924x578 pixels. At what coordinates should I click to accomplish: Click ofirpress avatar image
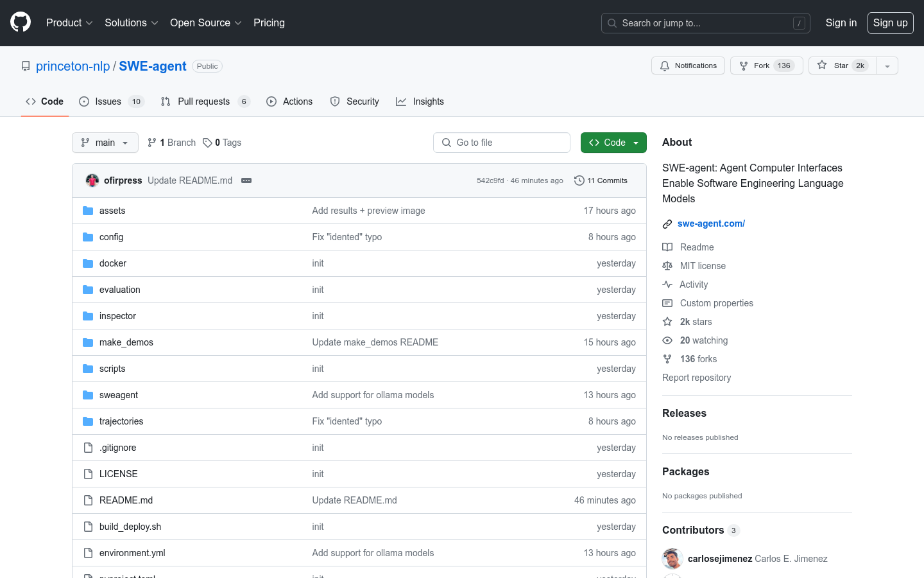click(x=92, y=180)
